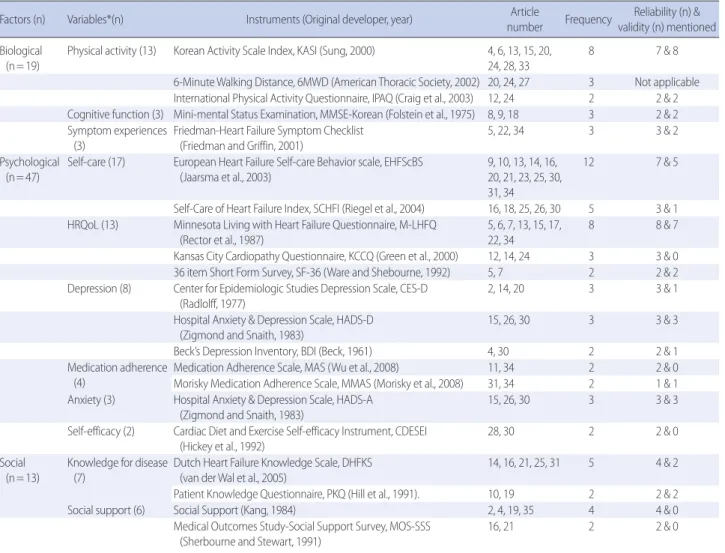This screenshot has width=725, height=553.
Task: Click article numbers "2, 4, 19, 35"
Action: coord(510,510)
